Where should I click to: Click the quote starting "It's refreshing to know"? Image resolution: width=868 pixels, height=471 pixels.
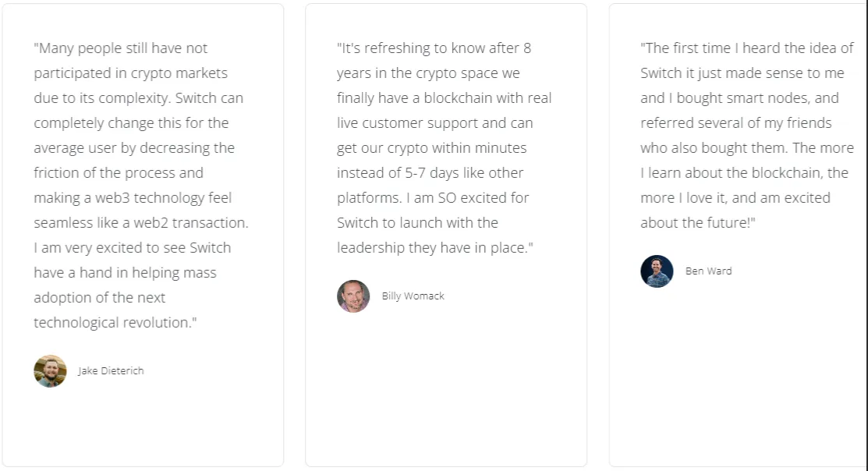coord(445,148)
